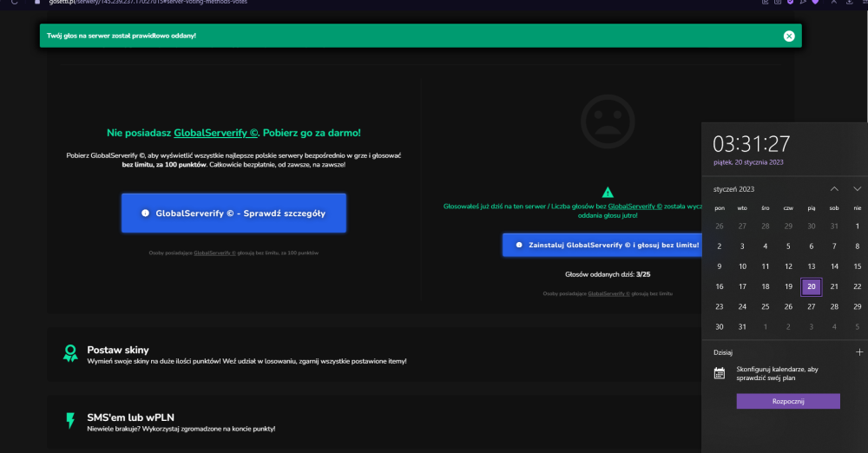This screenshot has height=453, width=868.
Task: Click the lightning bolt icon beside SMS'em lub wPLN
Action: tap(70, 421)
